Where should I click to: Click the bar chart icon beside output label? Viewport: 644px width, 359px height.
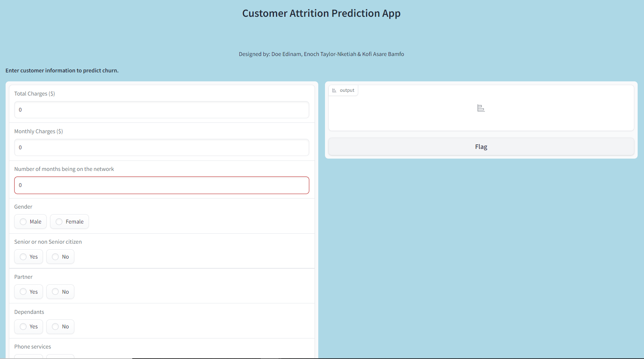[334, 90]
